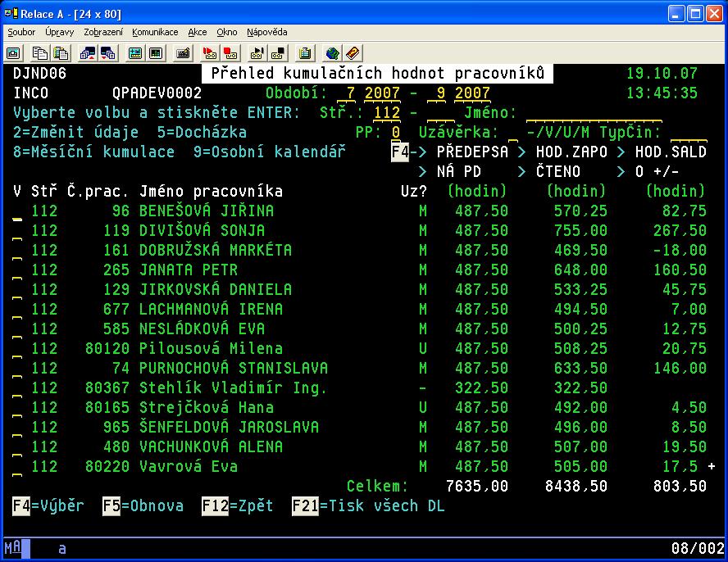
Task: Click the orange tag help icon
Action: 353,53
